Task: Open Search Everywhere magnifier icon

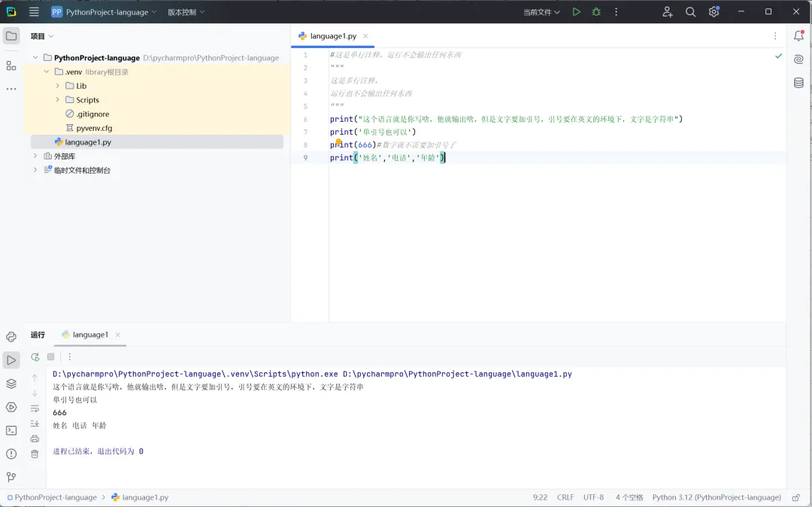Action: pos(690,12)
